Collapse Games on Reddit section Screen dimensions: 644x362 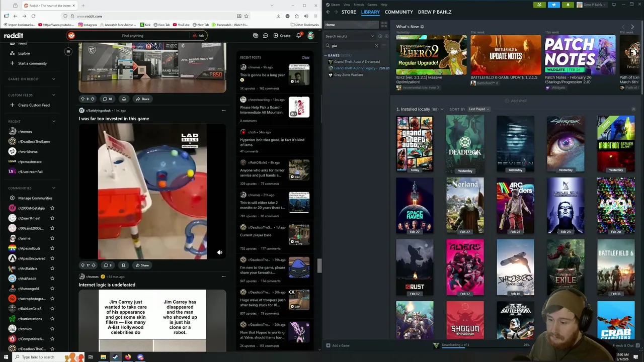point(54,79)
